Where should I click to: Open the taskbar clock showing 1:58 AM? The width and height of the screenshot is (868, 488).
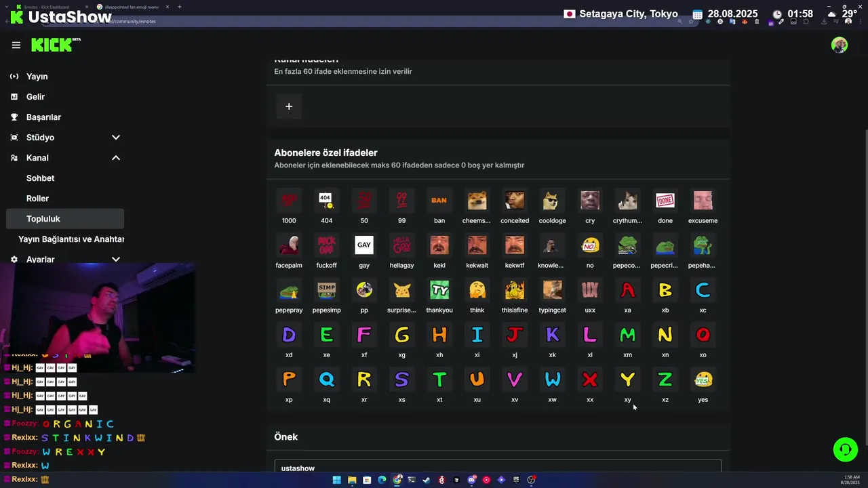point(851,480)
